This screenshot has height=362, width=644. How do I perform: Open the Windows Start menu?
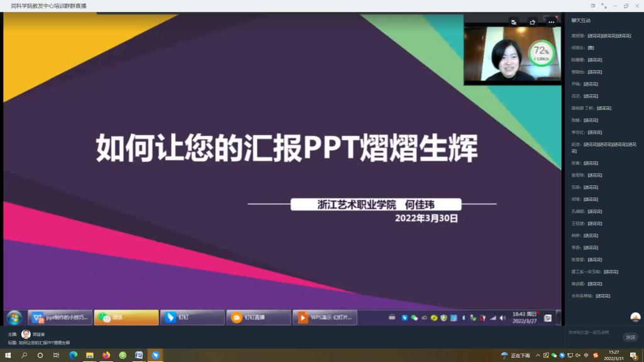pyautogui.click(x=8, y=355)
